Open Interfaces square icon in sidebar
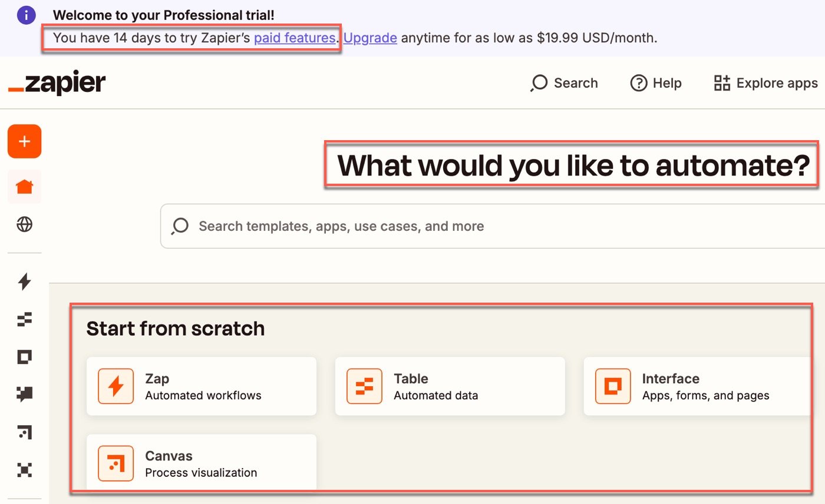Image resolution: width=825 pixels, height=504 pixels. (x=24, y=357)
